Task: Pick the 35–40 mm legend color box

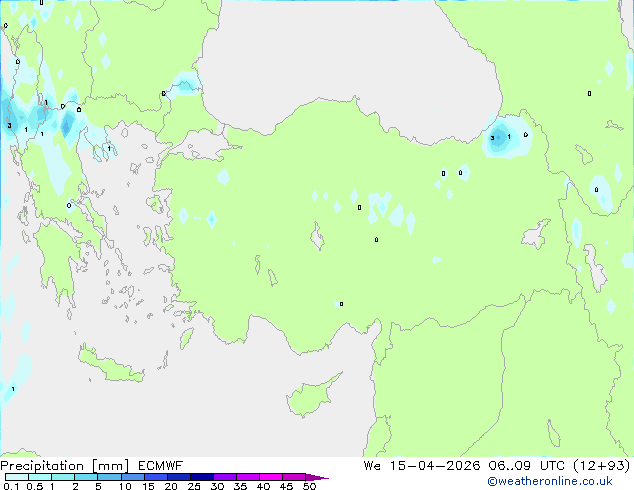Action: click(248, 477)
